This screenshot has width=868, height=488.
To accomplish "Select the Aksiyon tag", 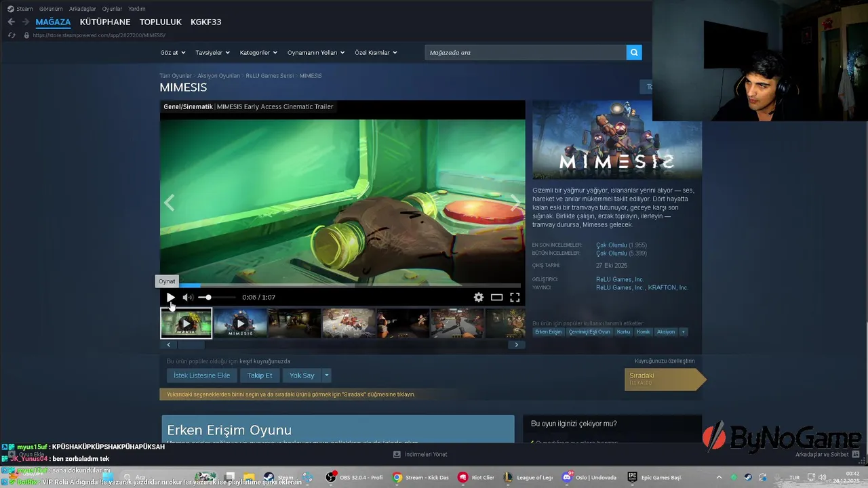I will click(x=666, y=332).
